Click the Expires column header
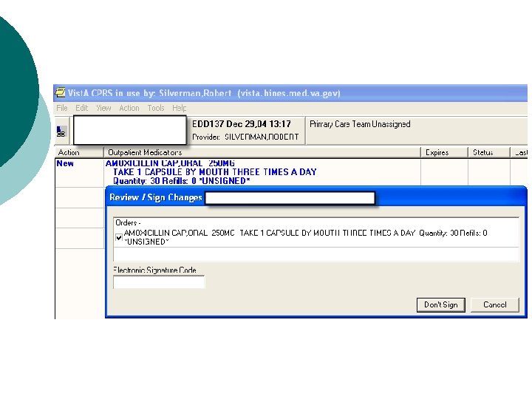This screenshot has height=399, width=532. pyautogui.click(x=444, y=152)
